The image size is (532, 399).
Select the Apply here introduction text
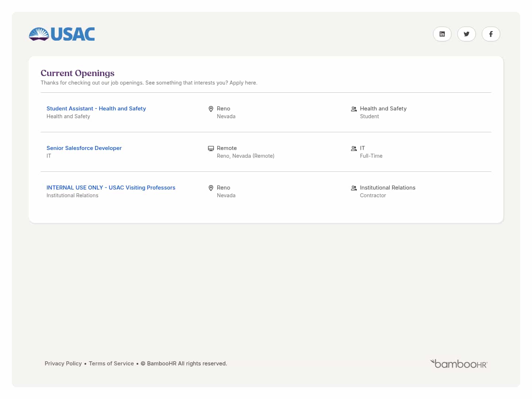[149, 82]
